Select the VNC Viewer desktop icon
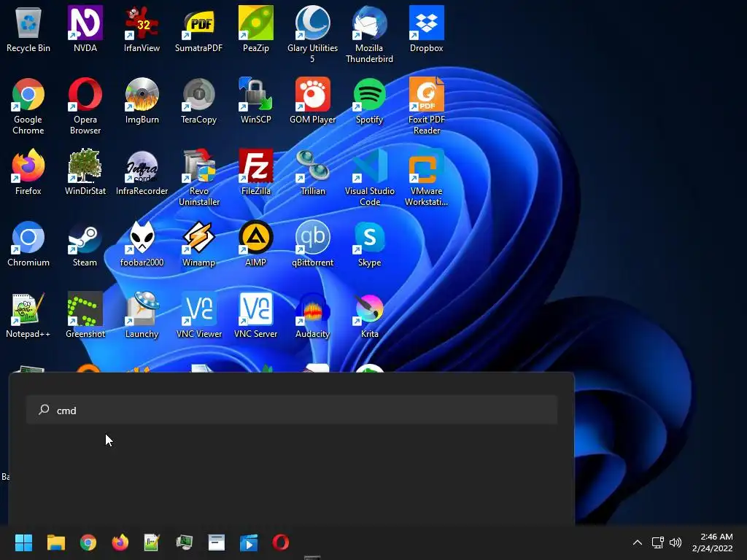 tap(198, 315)
